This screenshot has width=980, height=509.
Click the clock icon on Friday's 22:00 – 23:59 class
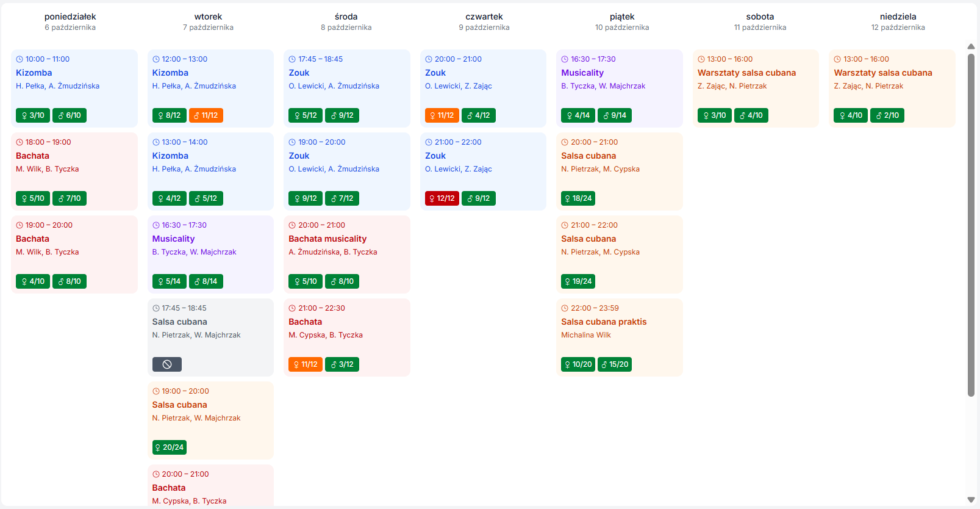[565, 308]
